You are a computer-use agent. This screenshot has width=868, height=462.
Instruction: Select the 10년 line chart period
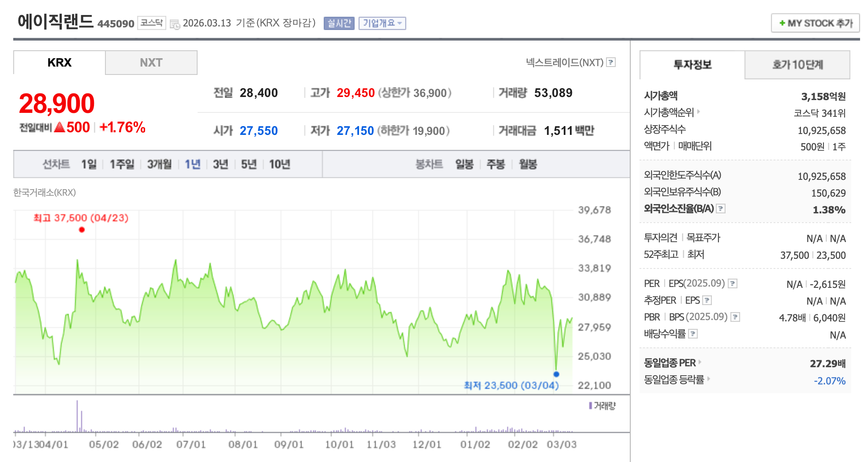280,164
